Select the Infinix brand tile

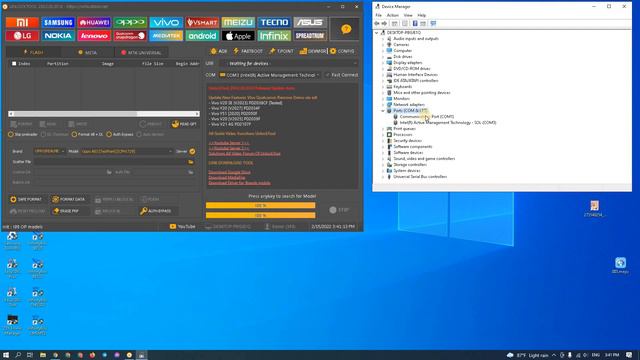[274, 36]
